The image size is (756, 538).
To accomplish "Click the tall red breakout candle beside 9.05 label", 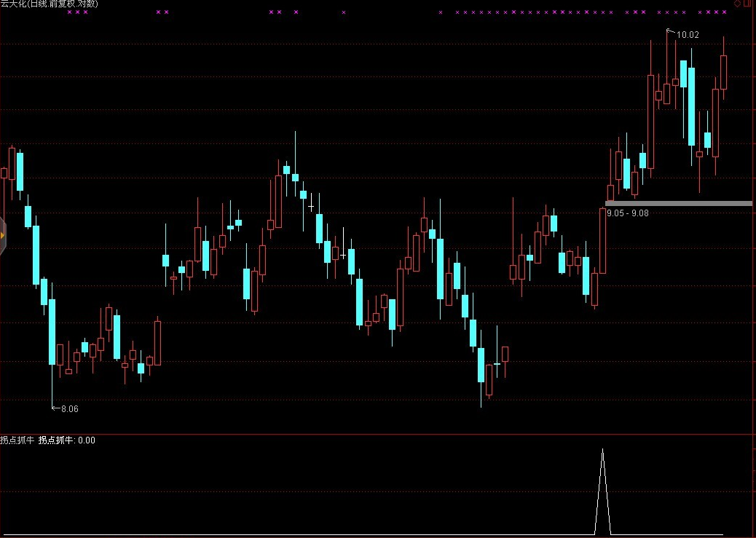I will tap(602, 240).
